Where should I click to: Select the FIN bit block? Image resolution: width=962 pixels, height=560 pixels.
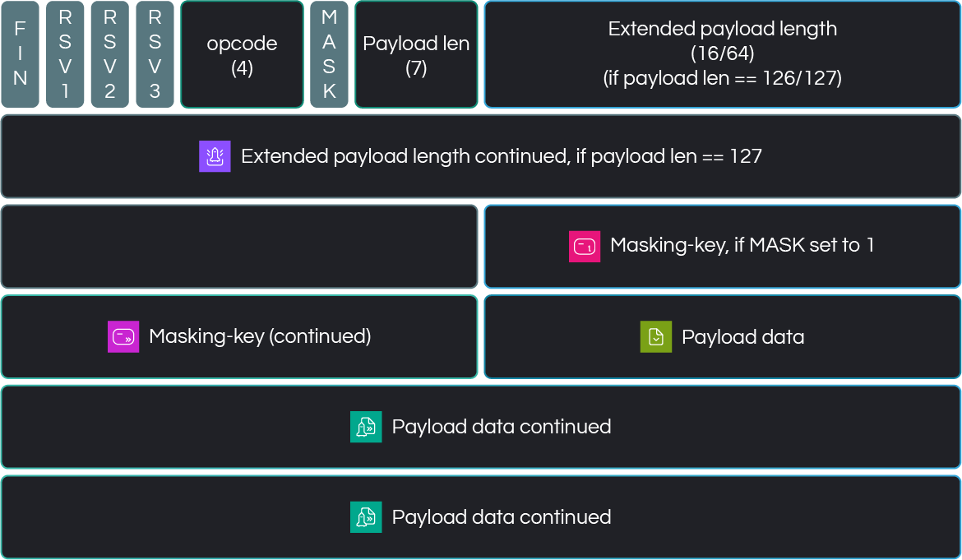tap(21, 54)
